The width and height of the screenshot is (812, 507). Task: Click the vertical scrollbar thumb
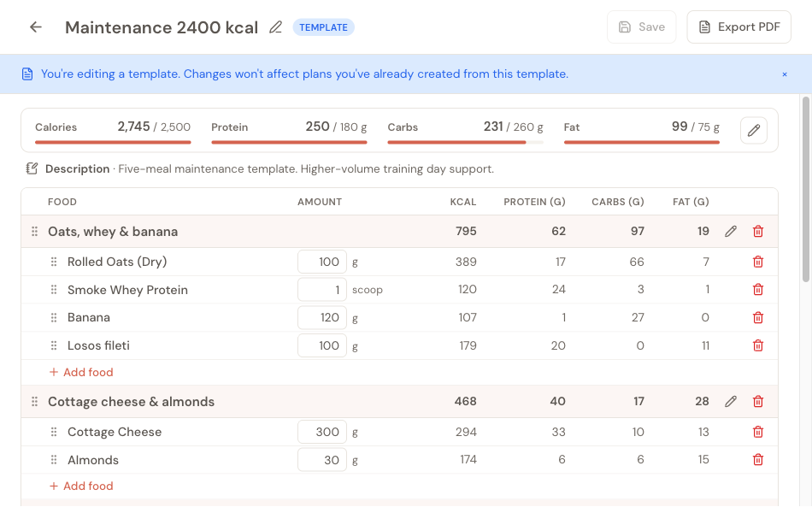(x=806, y=189)
